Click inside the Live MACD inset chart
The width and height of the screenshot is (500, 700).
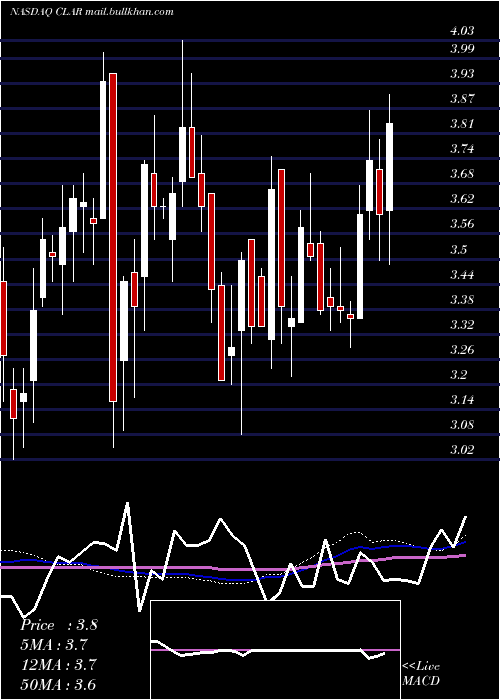tap(275, 650)
